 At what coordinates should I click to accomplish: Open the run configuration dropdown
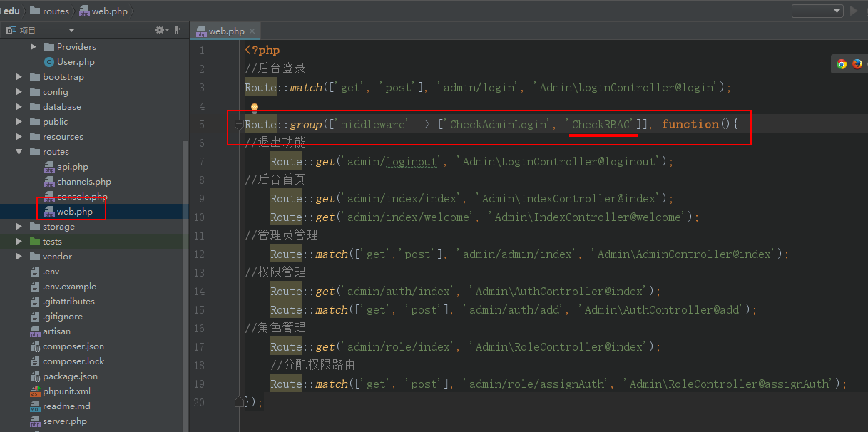(817, 11)
